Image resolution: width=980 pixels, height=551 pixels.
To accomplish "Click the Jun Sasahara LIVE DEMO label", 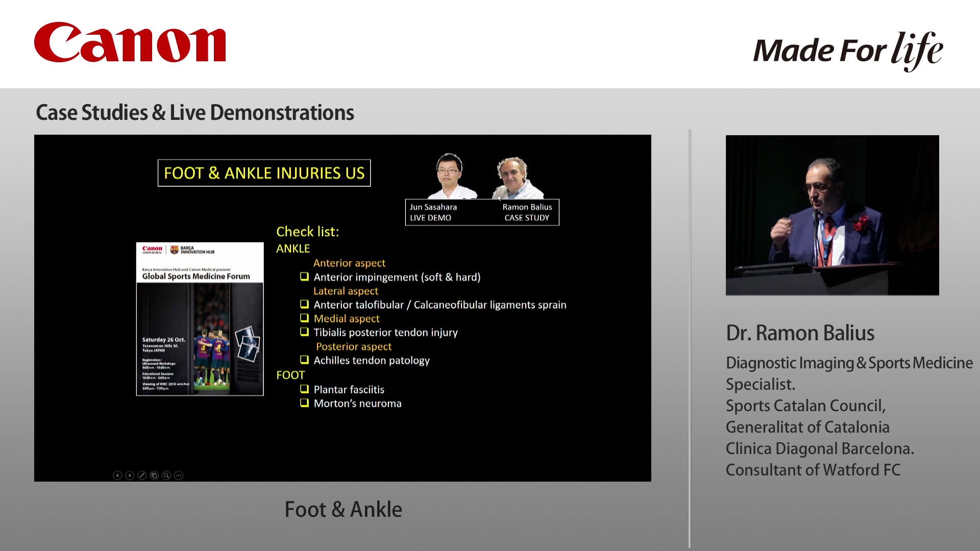I will coord(433,212).
